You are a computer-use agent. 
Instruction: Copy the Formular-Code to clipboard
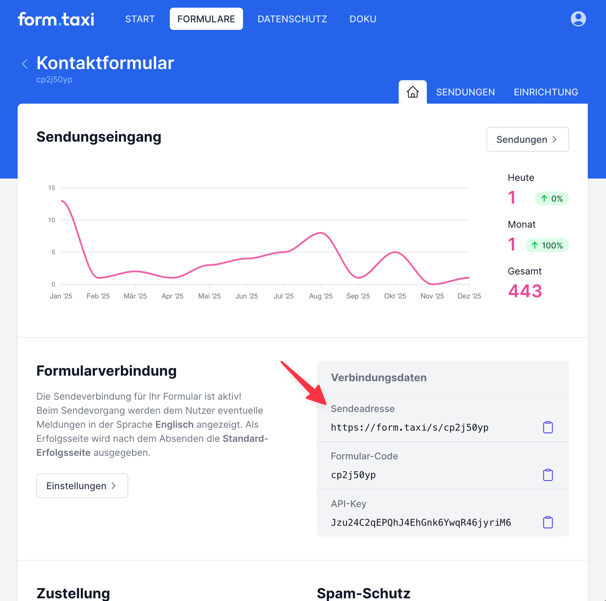click(x=547, y=475)
